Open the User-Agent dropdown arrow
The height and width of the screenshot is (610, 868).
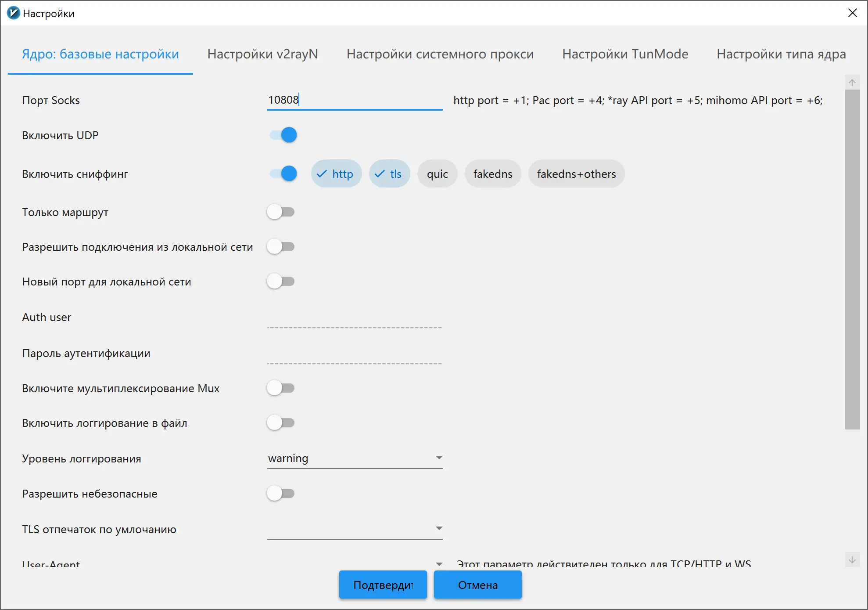point(439,563)
